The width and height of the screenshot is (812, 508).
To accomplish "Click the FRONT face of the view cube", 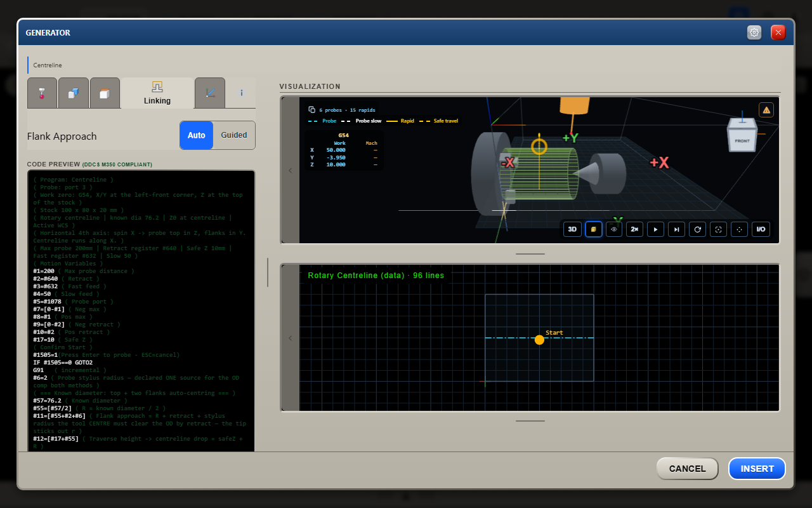I will [x=742, y=140].
